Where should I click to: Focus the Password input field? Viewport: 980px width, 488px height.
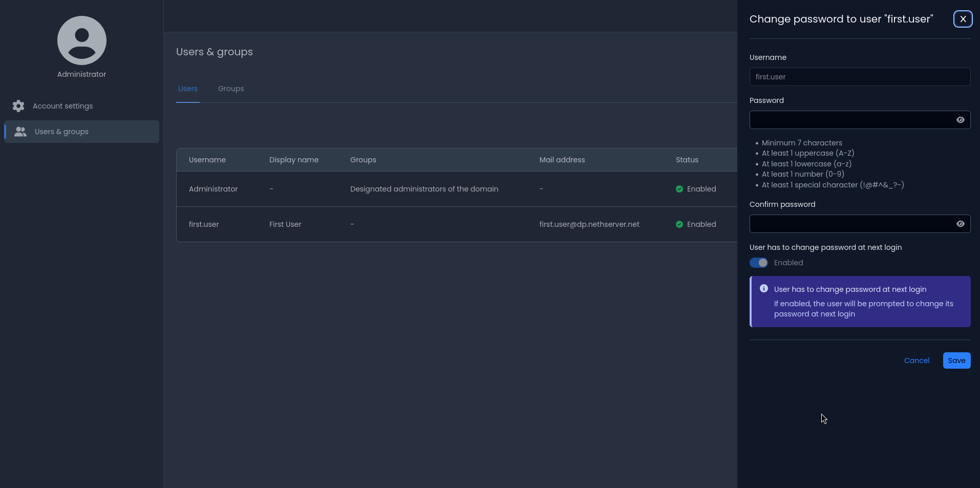click(x=850, y=120)
